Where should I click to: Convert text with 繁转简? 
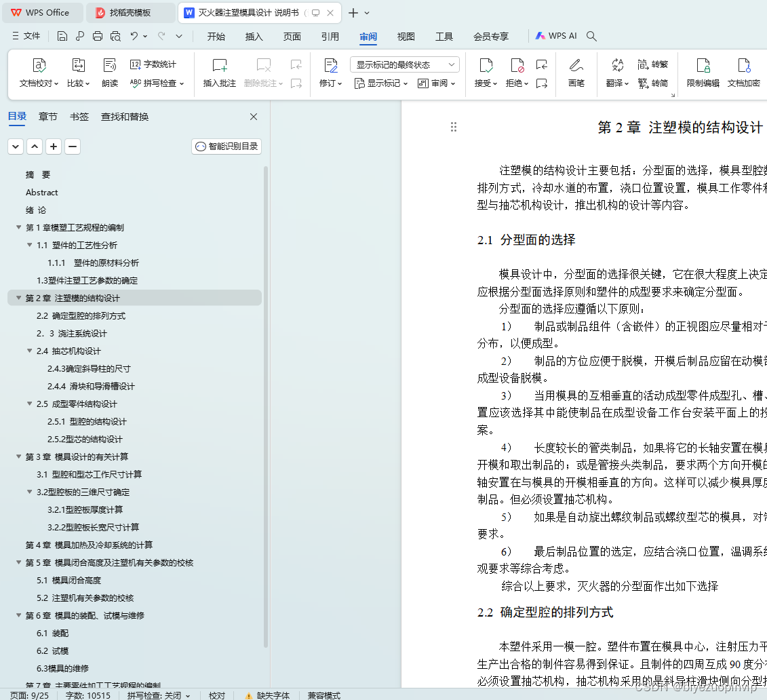point(652,83)
